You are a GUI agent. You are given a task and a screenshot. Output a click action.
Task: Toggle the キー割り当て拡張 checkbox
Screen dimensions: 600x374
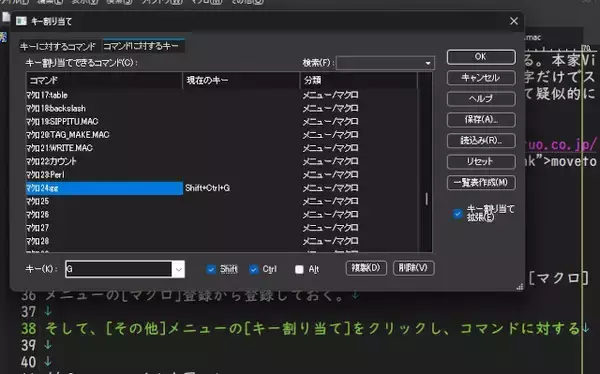point(458,214)
